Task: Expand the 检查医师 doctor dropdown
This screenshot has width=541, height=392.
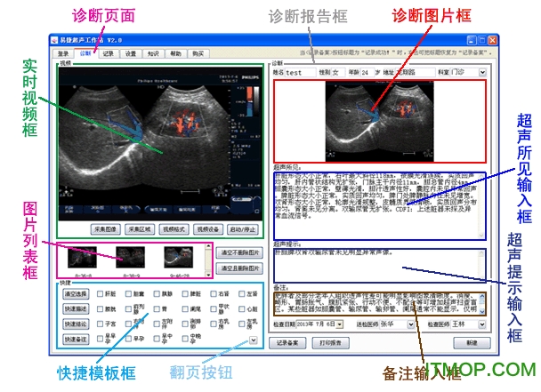Action: point(481,324)
